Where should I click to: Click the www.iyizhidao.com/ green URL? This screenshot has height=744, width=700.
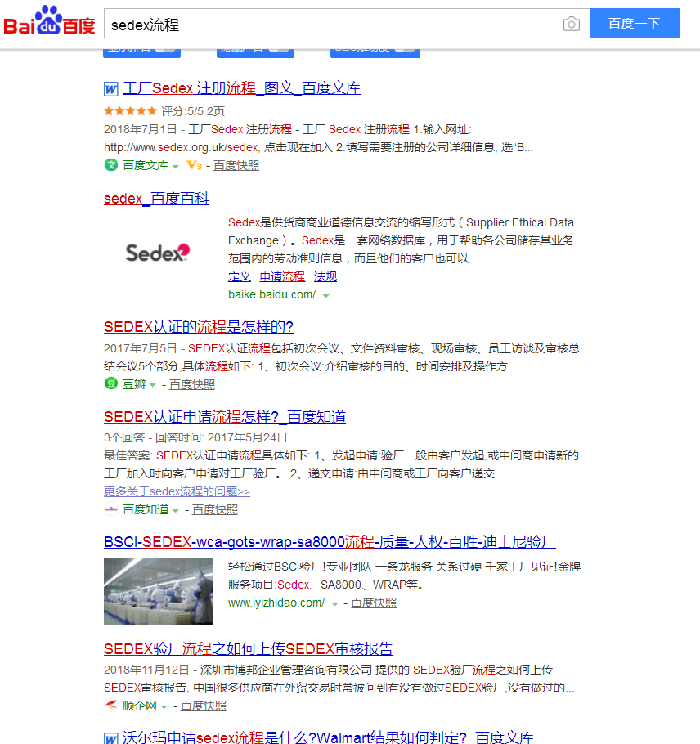coord(276,603)
